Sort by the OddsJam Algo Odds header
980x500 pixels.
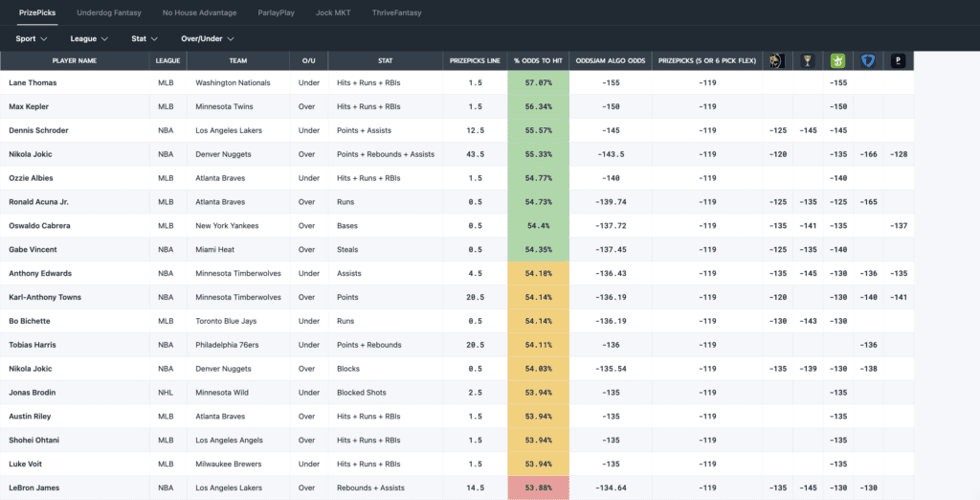pos(611,60)
